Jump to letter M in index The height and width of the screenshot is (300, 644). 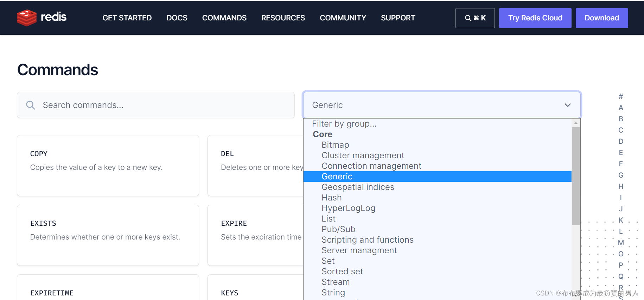click(x=621, y=243)
